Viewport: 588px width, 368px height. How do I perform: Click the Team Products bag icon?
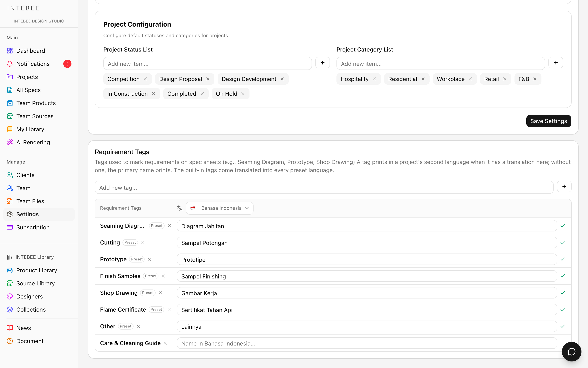[x=10, y=103]
